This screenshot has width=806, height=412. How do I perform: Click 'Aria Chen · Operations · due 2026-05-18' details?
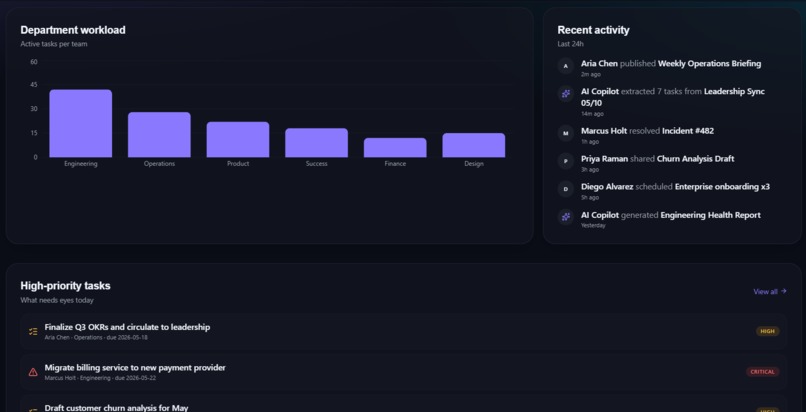coord(96,338)
